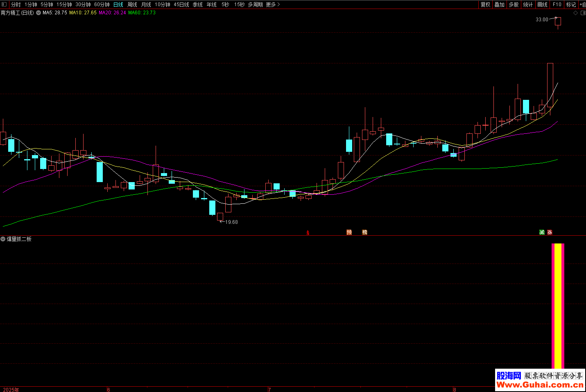Viewport: 586px width, 392px height.
Task: Click month 7 on time axis
Action: tap(269, 390)
